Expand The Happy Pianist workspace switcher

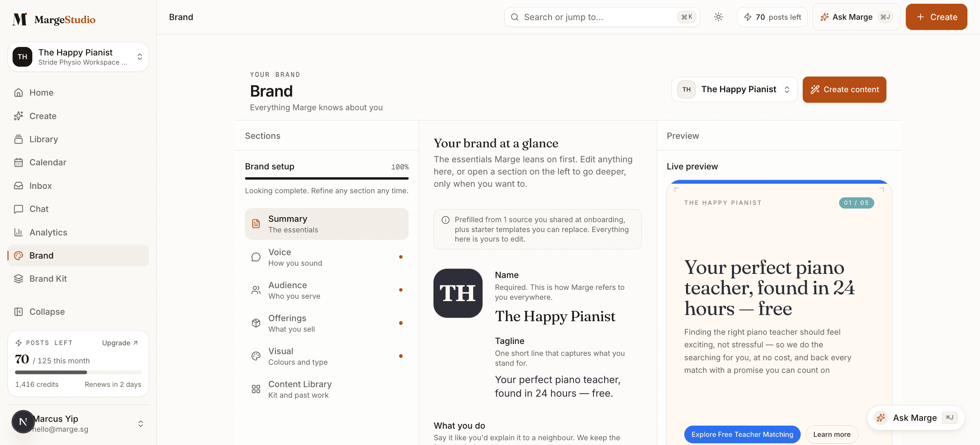[78, 57]
